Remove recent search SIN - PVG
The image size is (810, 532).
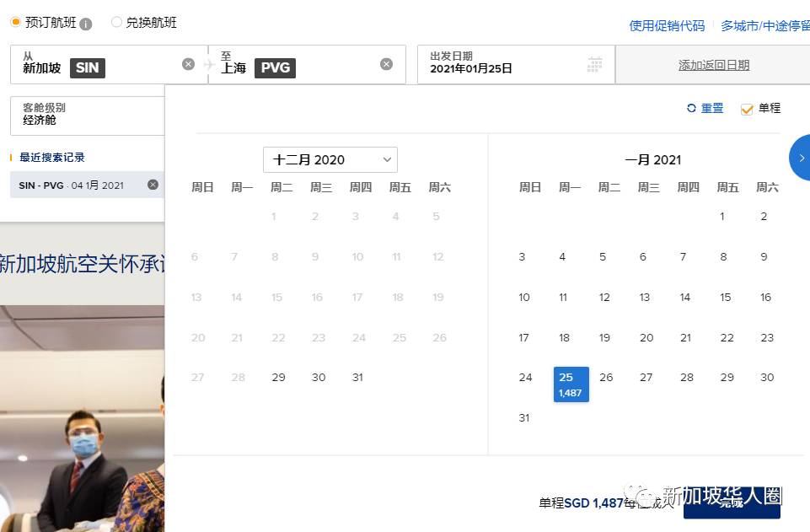tap(153, 185)
